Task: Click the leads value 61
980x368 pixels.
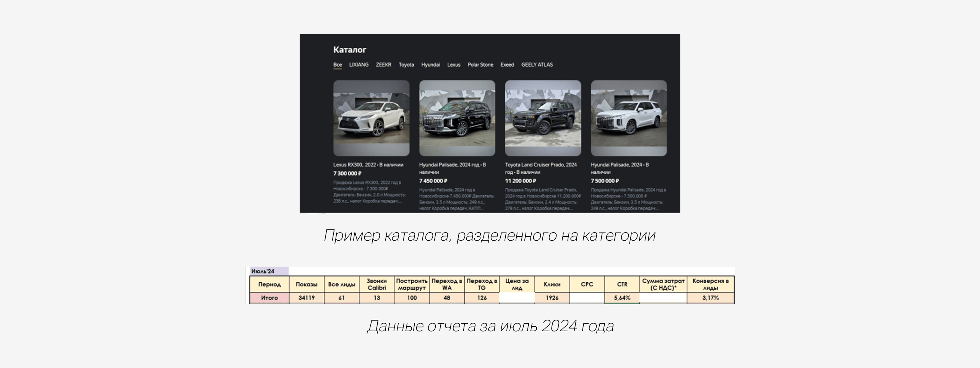Action: 342,298
